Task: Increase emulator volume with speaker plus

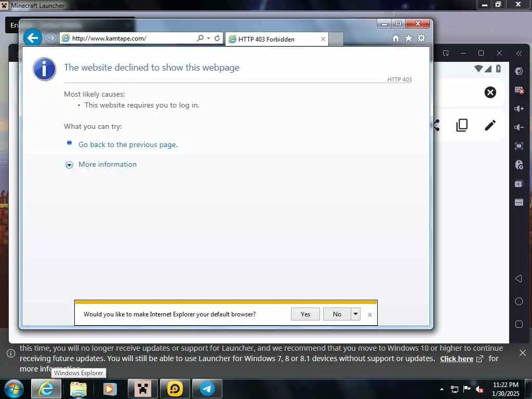Action: coord(519,109)
